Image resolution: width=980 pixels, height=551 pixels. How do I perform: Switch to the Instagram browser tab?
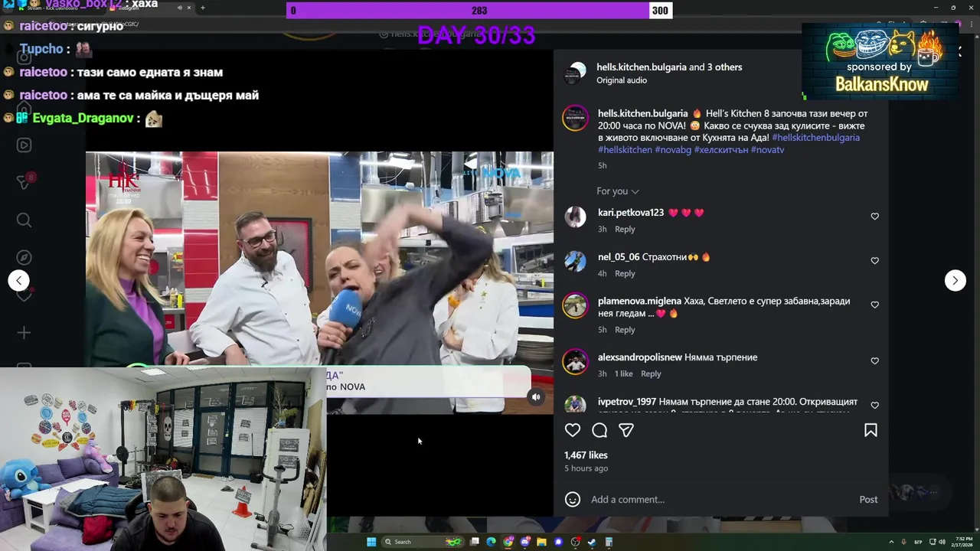pyautogui.click(x=149, y=8)
